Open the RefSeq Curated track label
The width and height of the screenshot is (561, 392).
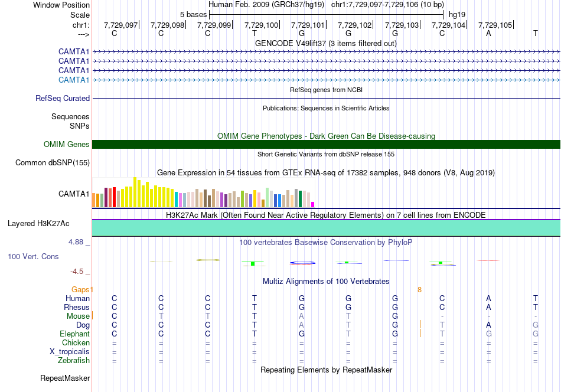(63, 99)
